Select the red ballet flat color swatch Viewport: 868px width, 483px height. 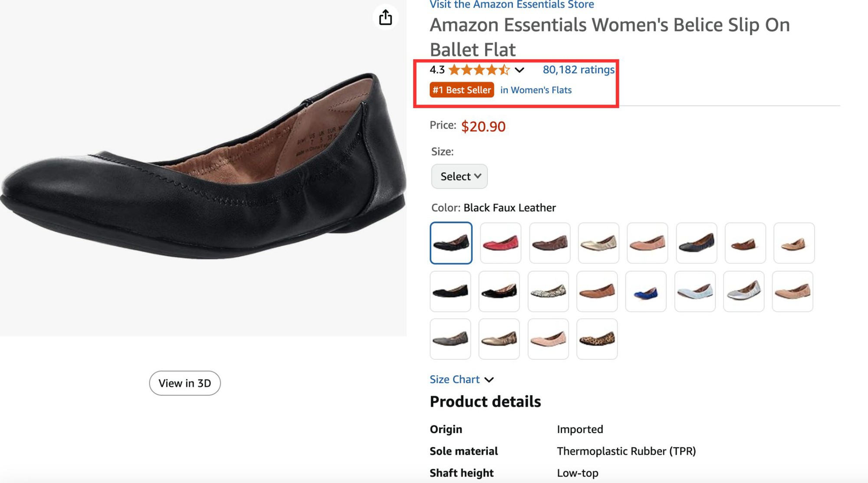click(x=500, y=243)
